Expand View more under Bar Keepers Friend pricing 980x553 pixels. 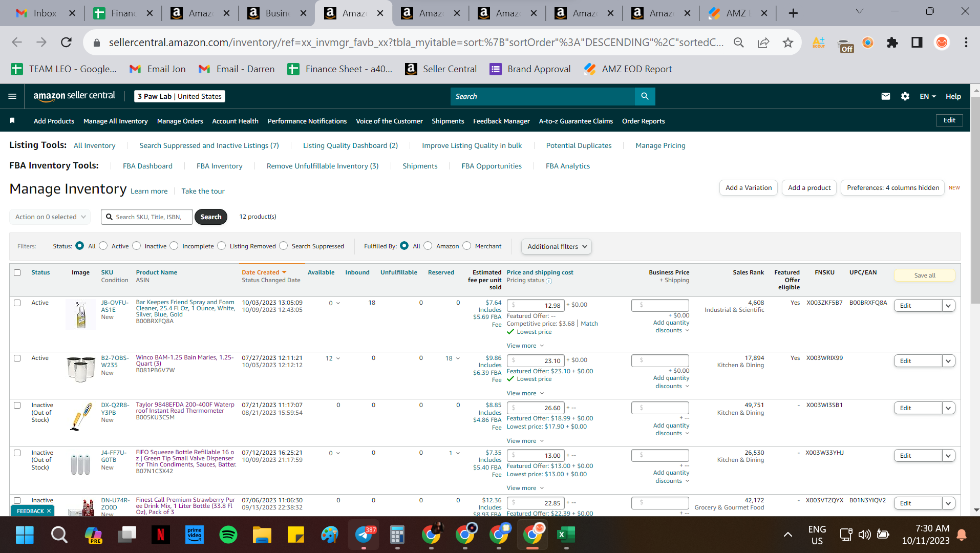pyautogui.click(x=525, y=346)
